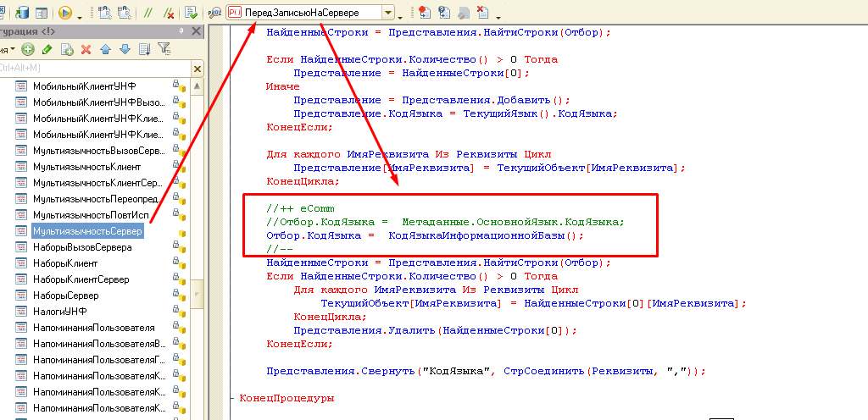Move item down with blue arrow

pos(125,49)
